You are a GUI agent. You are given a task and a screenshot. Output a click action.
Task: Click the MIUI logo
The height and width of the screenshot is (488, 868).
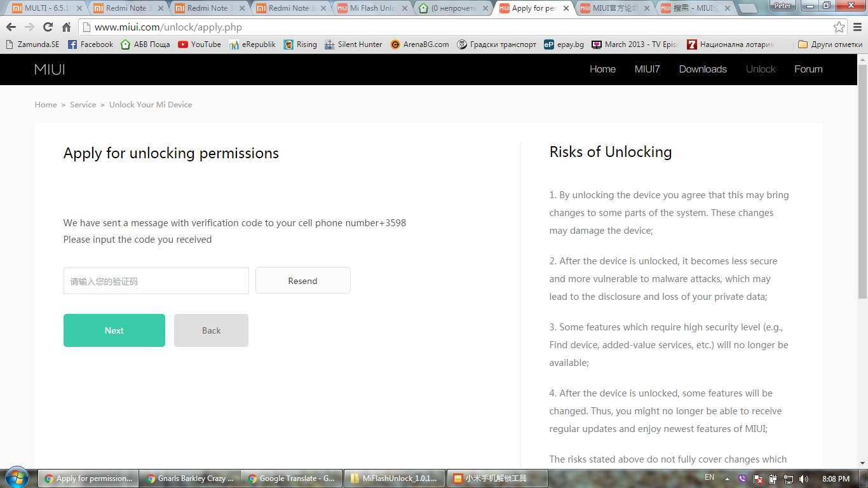(50, 69)
